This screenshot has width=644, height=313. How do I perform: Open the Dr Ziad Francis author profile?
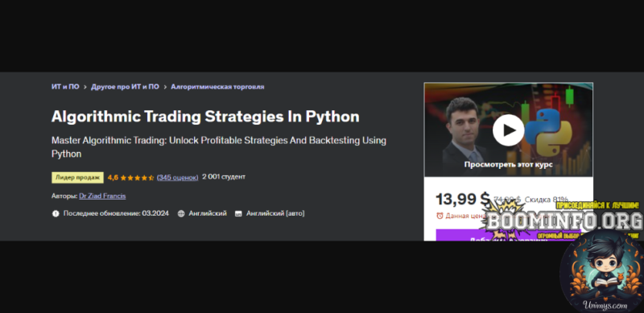click(x=102, y=196)
